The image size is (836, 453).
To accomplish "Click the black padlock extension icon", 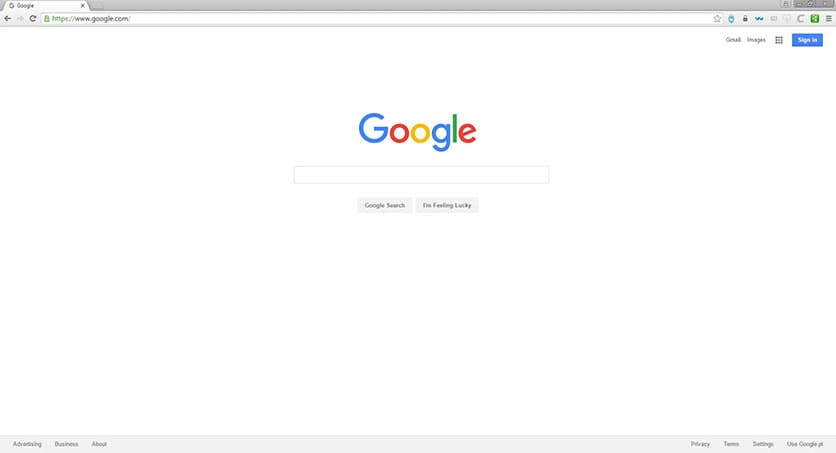I will pyautogui.click(x=745, y=19).
